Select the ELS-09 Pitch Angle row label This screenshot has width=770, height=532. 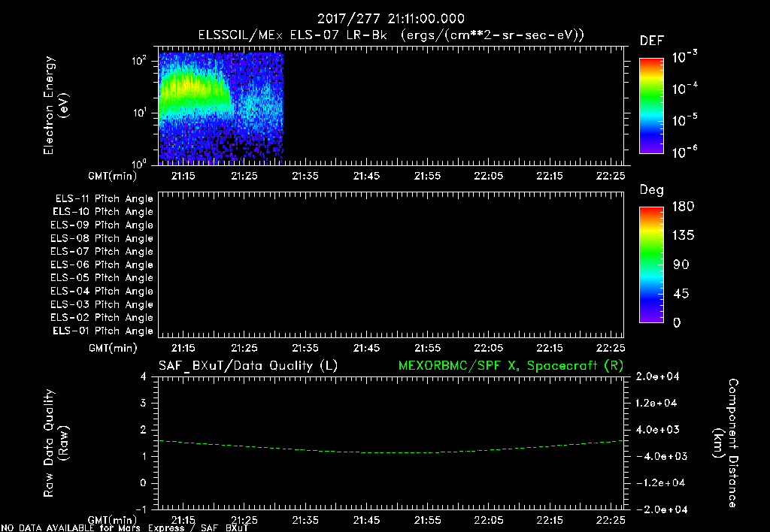[x=102, y=225]
